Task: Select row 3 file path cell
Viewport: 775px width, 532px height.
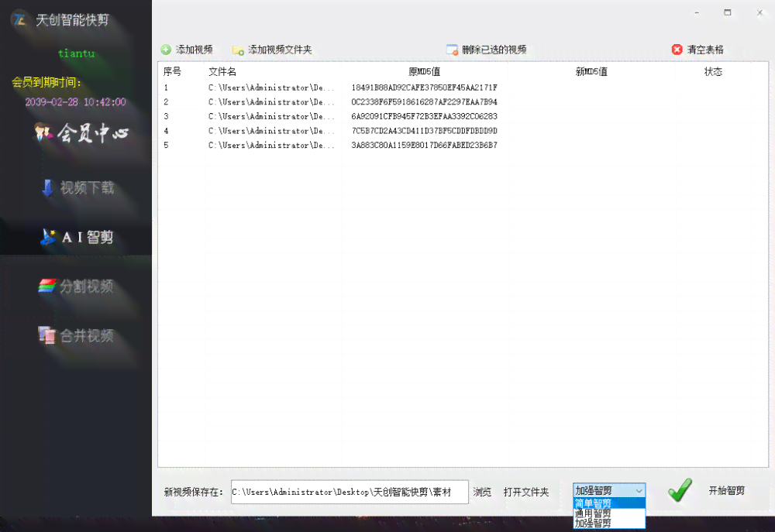Action: 271,116
